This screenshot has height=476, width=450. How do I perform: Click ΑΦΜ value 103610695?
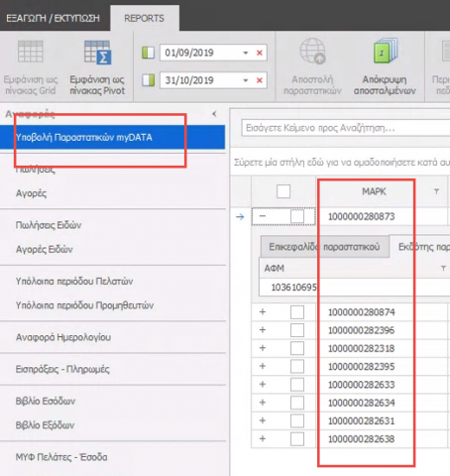click(294, 288)
